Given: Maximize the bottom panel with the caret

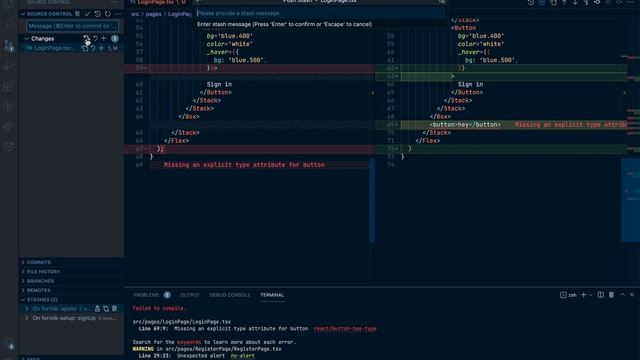Looking at the screenshot, I should [x=622, y=295].
